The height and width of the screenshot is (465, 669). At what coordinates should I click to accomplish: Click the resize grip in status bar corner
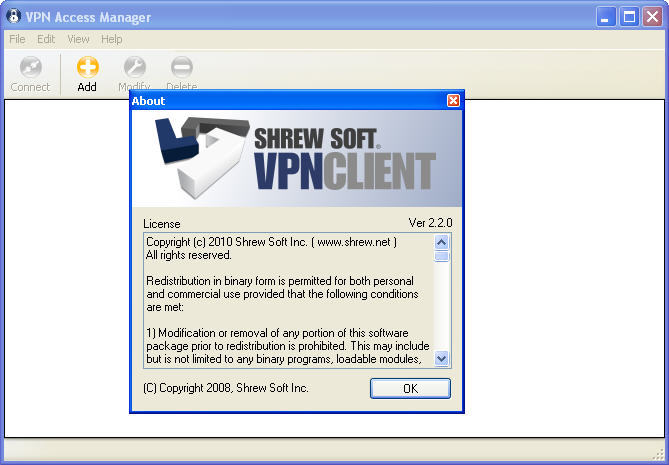[x=660, y=455]
